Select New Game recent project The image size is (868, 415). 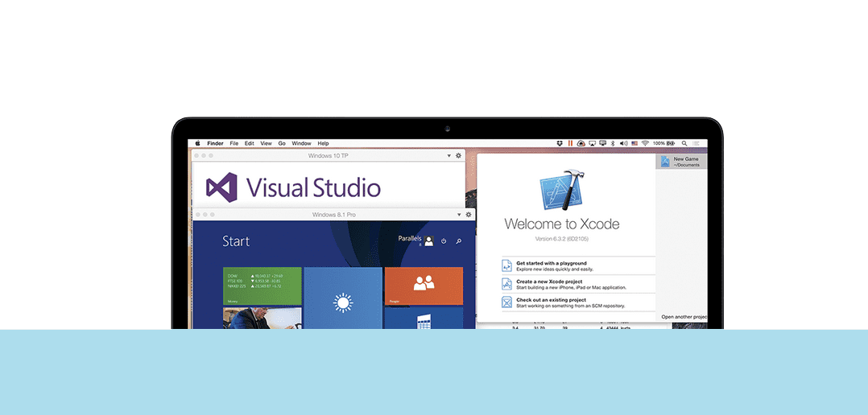point(681,162)
